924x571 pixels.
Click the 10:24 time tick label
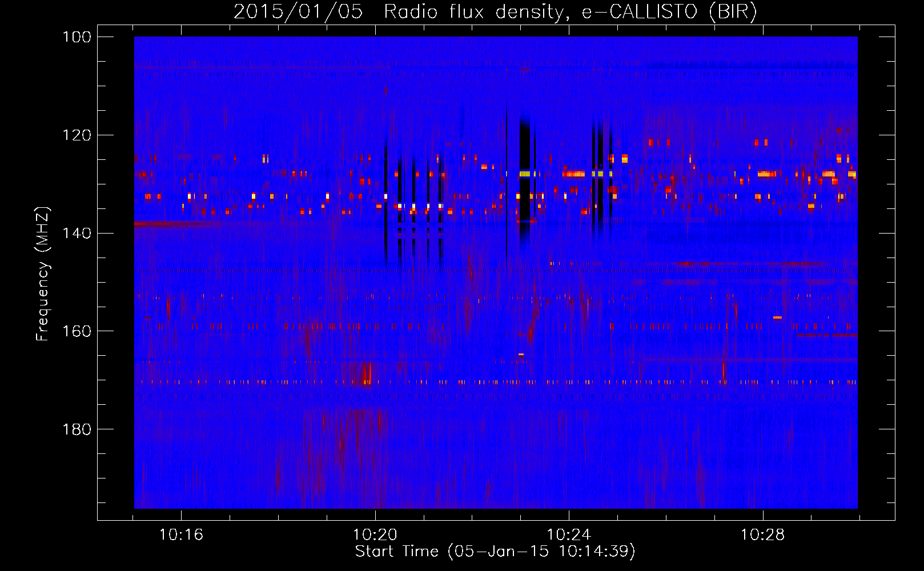(x=569, y=535)
